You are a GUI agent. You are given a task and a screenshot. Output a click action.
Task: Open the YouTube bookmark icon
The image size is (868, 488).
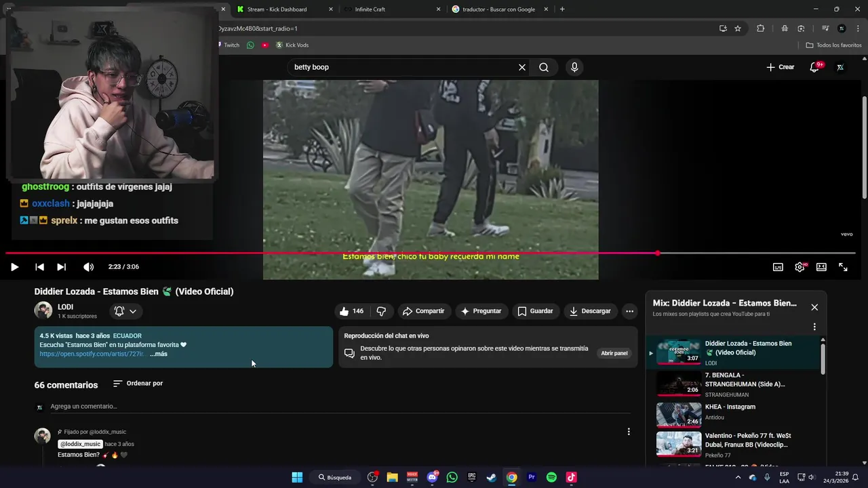[x=265, y=45]
